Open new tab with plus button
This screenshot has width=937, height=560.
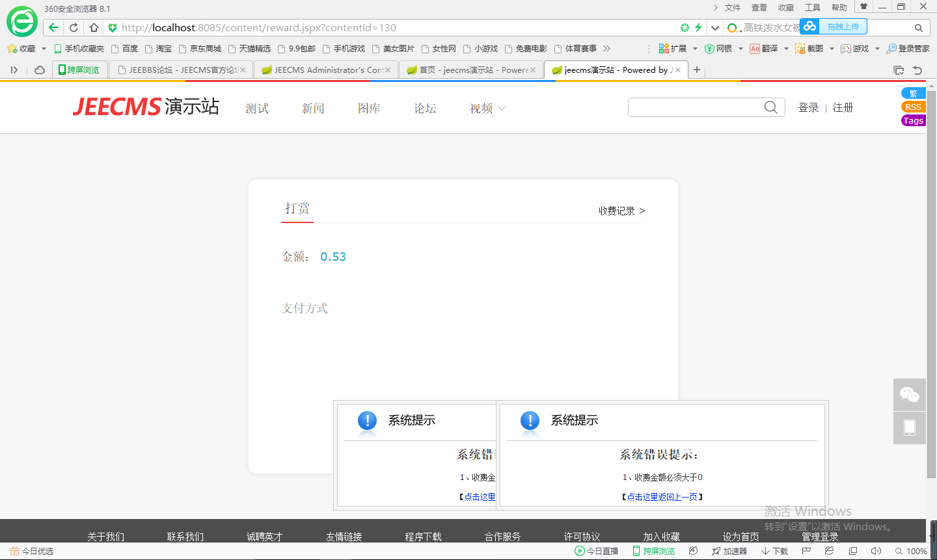coord(697,70)
